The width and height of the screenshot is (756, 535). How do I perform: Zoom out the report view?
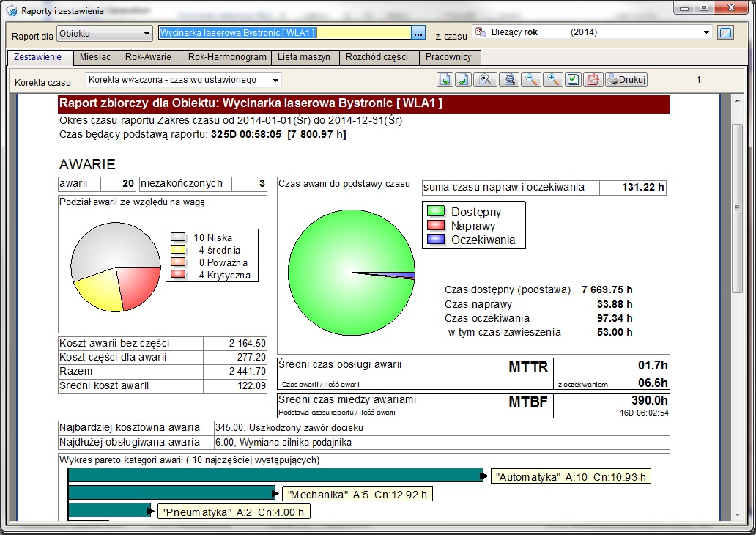tap(531, 80)
